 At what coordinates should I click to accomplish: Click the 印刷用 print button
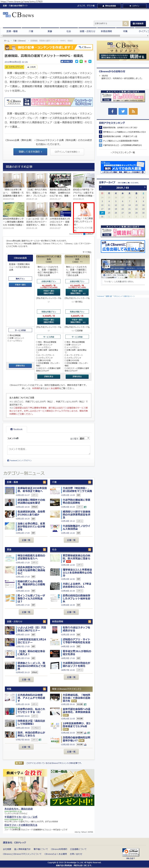click(x=31, y=67)
